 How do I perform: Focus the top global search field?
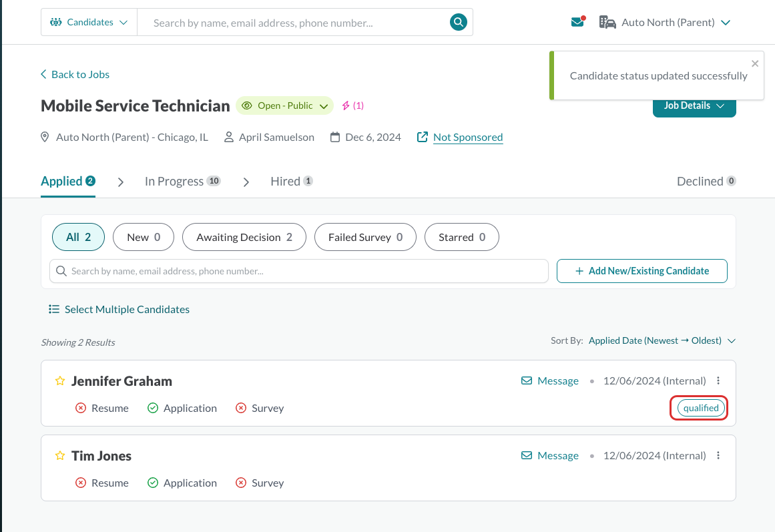coord(294,23)
